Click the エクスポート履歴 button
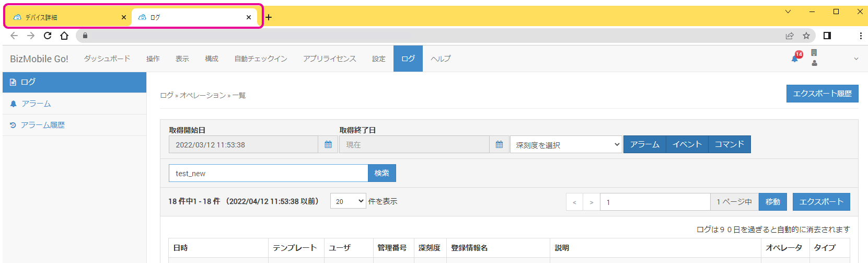Viewport: 868px width, 263px height. coord(822,94)
